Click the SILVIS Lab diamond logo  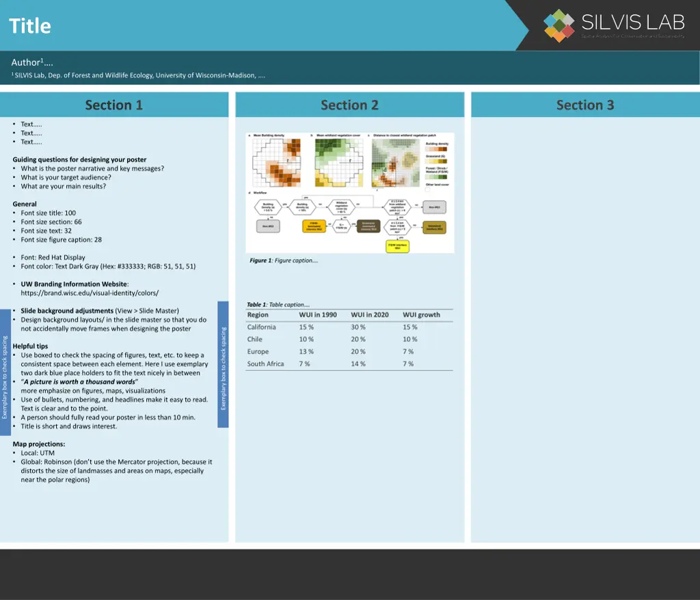tap(559, 25)
